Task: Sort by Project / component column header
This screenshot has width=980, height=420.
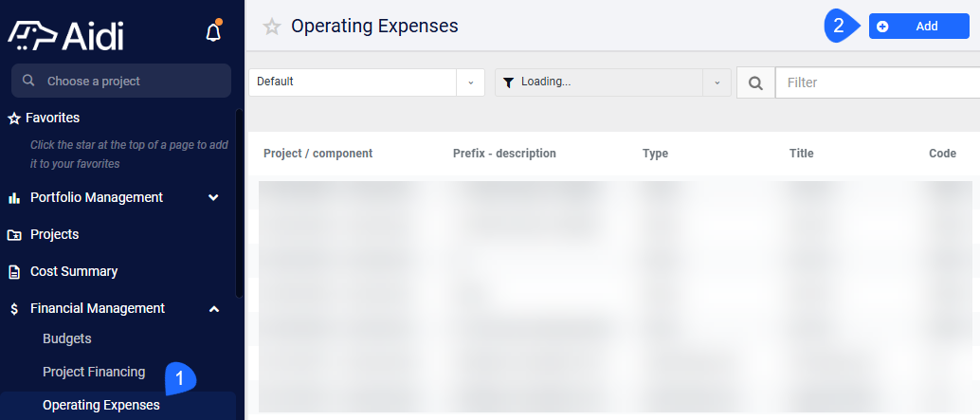Action: tap(318, 154)
